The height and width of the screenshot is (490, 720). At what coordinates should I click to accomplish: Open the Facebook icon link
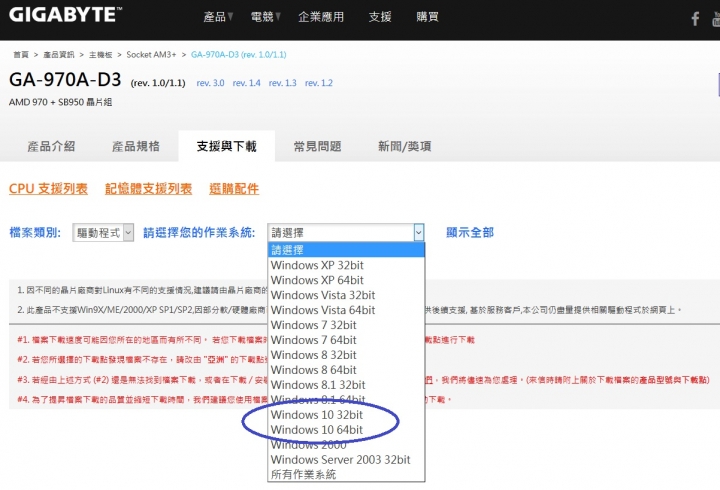click(x=695, y=18)
